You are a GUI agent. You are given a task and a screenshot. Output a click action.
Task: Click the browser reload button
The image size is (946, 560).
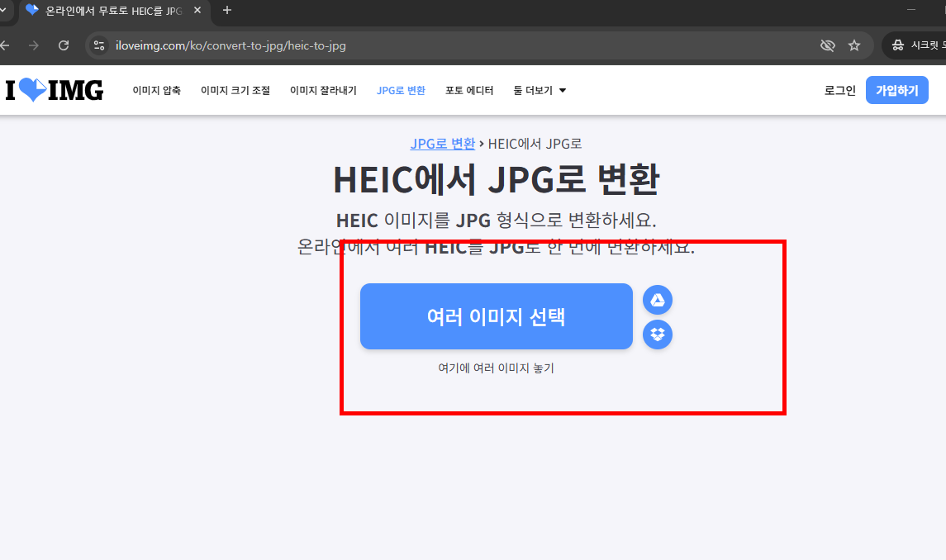[x=64, y=46]
